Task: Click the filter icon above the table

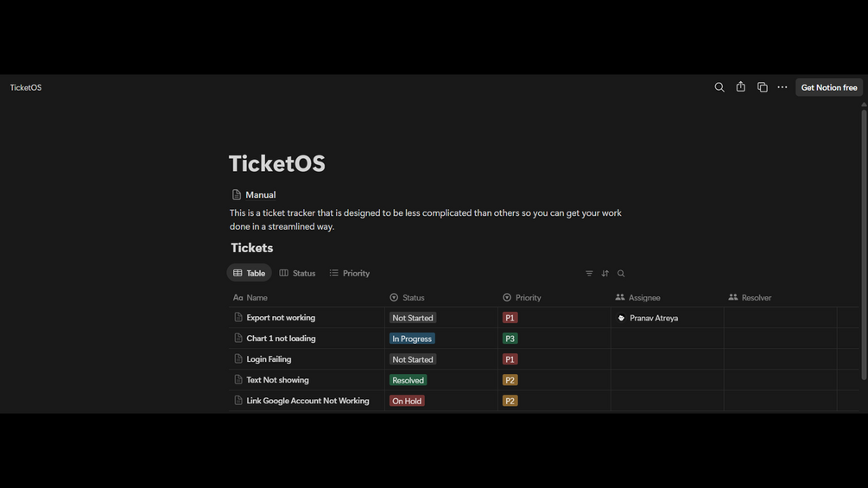Action: 589,274
